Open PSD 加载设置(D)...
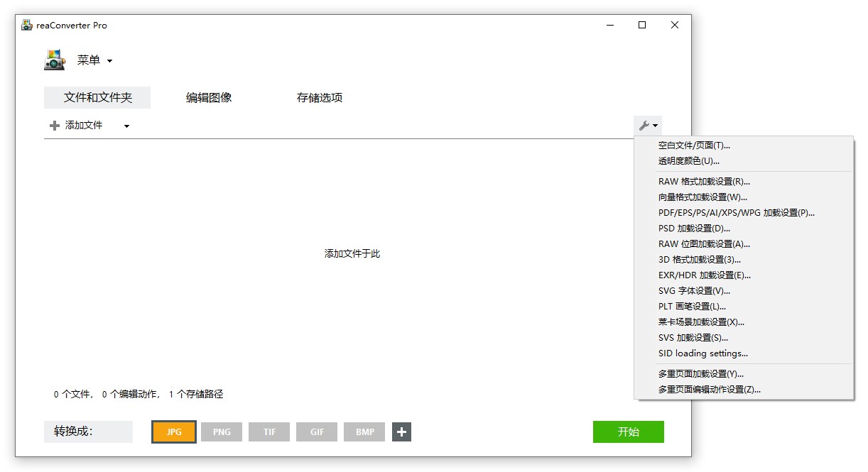The width and height of the screenshot is (868, 472). (x=744, y=229)
